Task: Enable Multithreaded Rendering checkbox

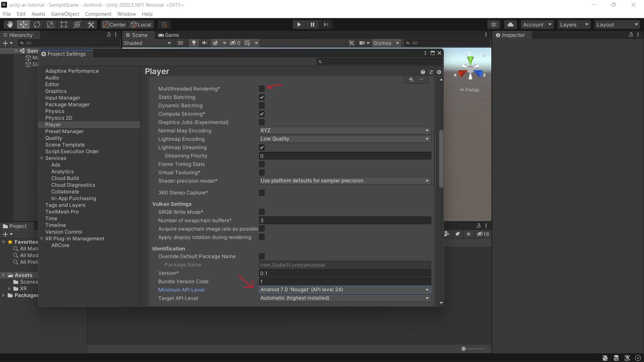Action: click(x=262, y=89)
